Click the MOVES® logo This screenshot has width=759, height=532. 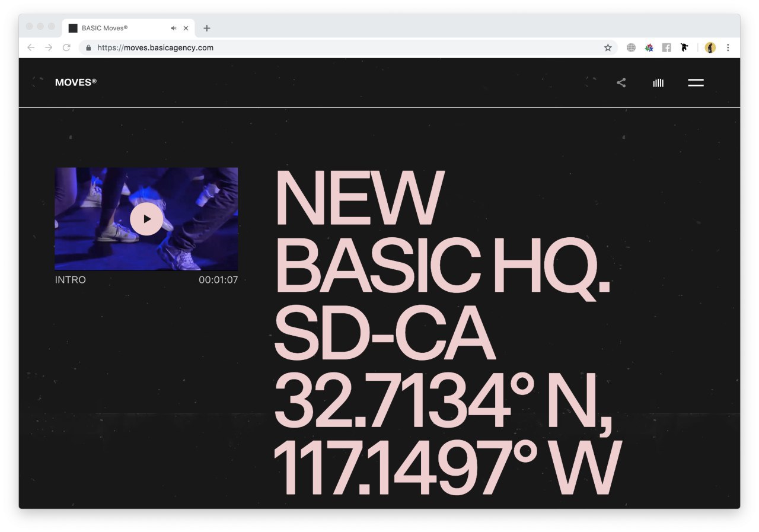pos(75,82)
